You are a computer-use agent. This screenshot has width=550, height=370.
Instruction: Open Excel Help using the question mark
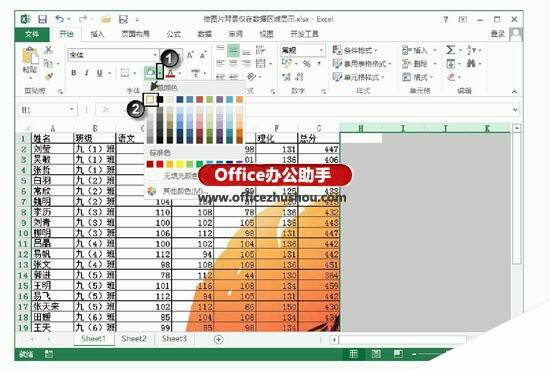[445, 19]
